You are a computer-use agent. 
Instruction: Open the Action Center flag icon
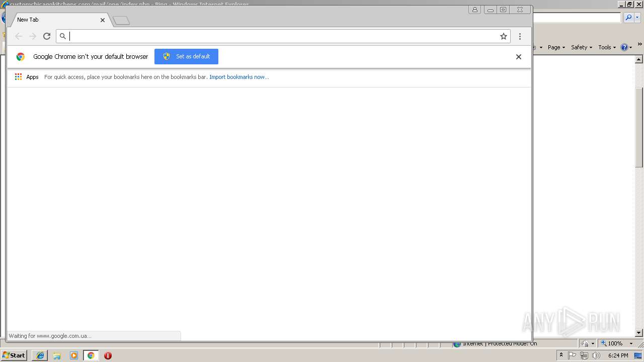pos(572,355)
